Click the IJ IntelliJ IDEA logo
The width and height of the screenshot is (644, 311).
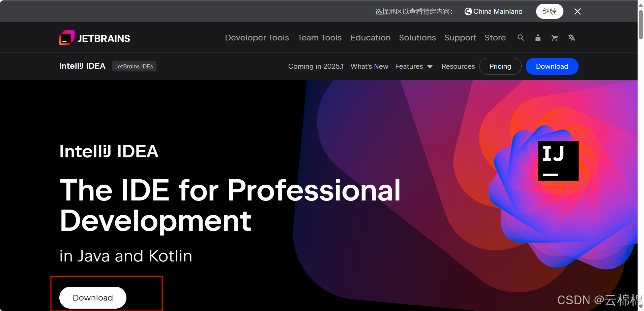(558, 161)
